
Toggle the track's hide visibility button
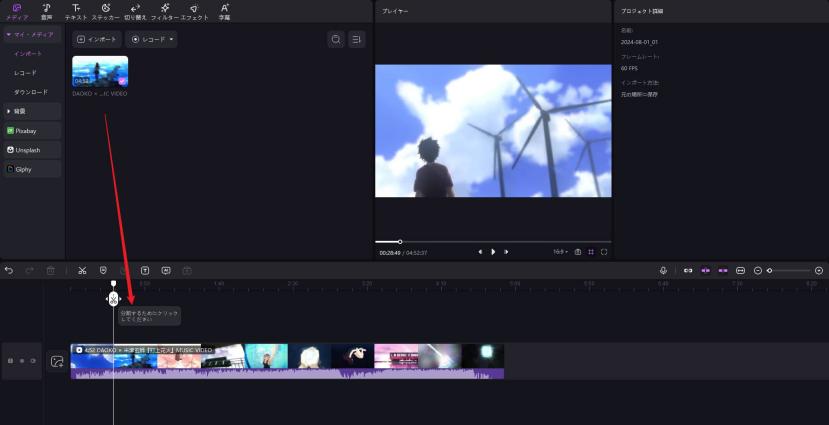point(33,360)
